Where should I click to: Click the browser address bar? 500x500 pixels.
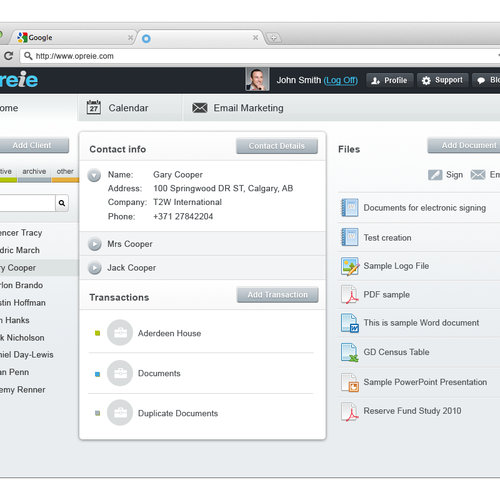pyautogui.click(x=260, y=56)
